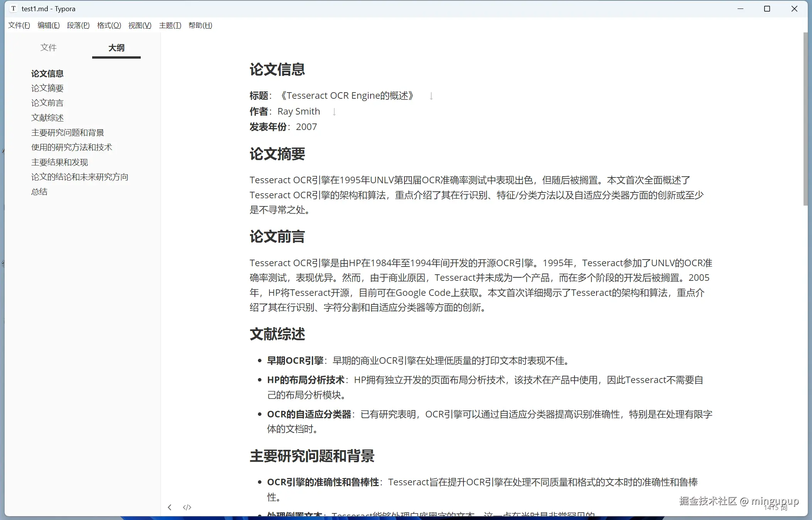Open the 视图(V) menu
812x520 pixels.
[x=140, y=25]
